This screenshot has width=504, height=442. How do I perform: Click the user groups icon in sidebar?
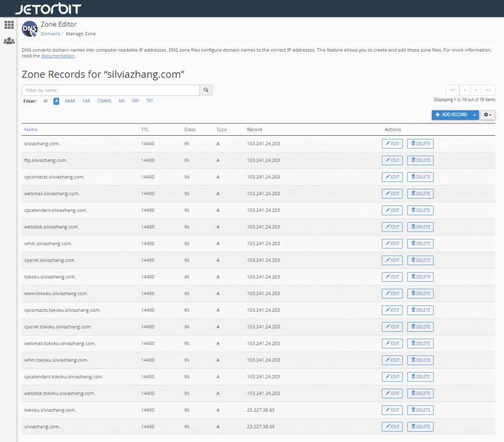(9, 41)
